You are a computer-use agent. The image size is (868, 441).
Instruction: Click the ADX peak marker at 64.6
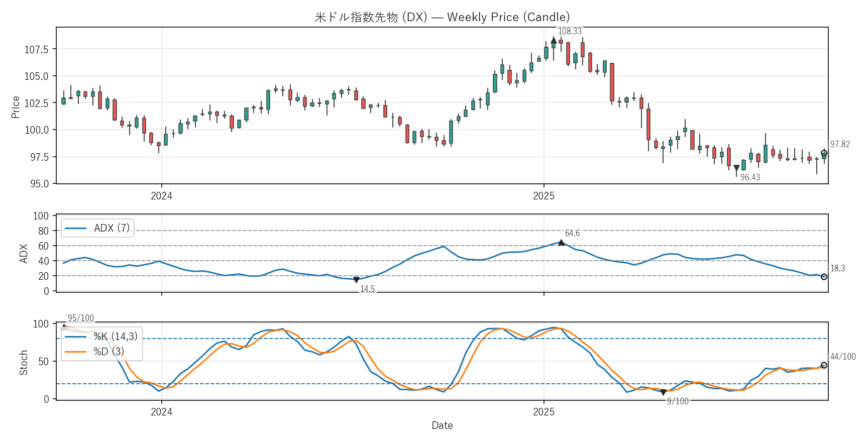point(561,243)
